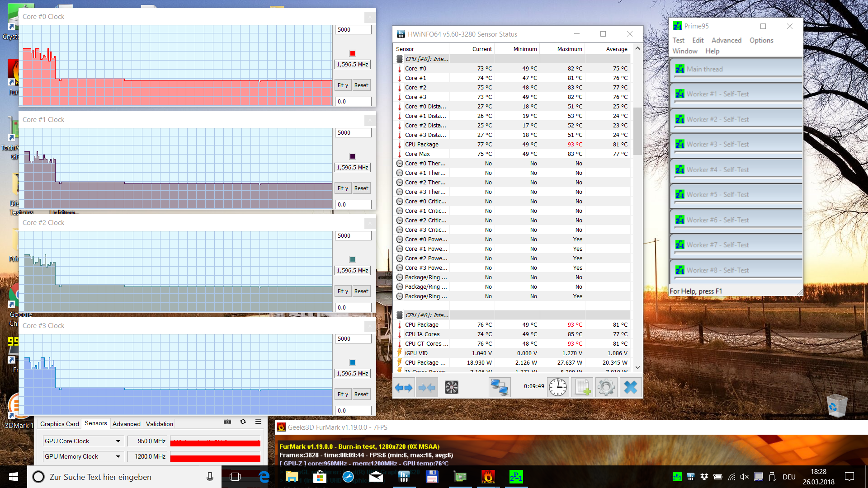Screen dimensions: 868x488
Task: Expand the GPU Memory Clock dropdown
Action: [x=118, y=456]
